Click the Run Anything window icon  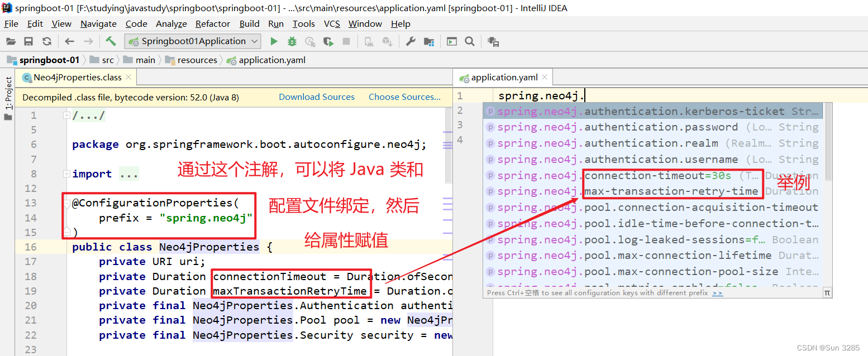[452, 41]
